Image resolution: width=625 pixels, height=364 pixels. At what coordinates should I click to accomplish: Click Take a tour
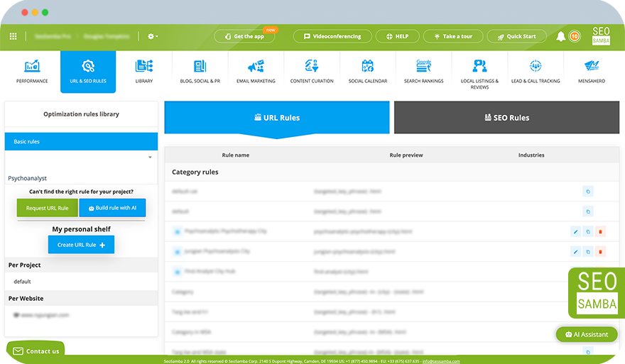click(x=453, y=36)
